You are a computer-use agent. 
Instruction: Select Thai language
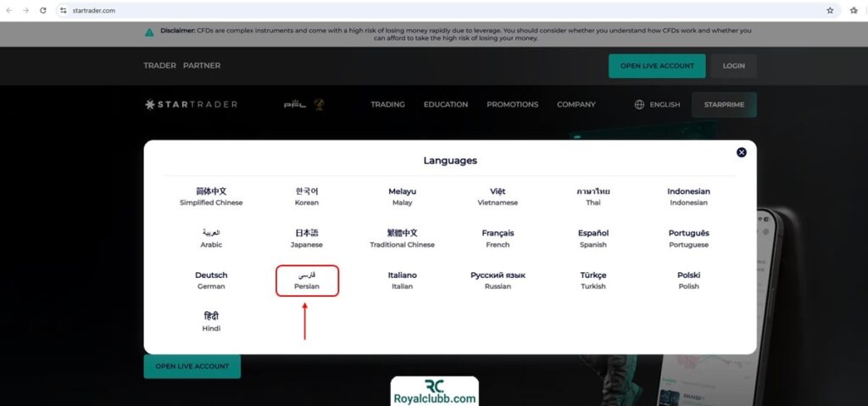pos(593,197)
